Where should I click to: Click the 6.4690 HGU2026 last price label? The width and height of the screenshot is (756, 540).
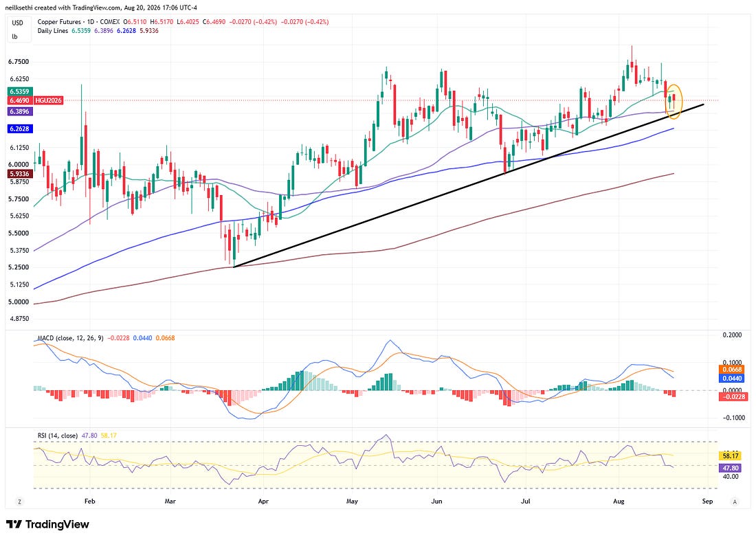click(x=35, y=100)
